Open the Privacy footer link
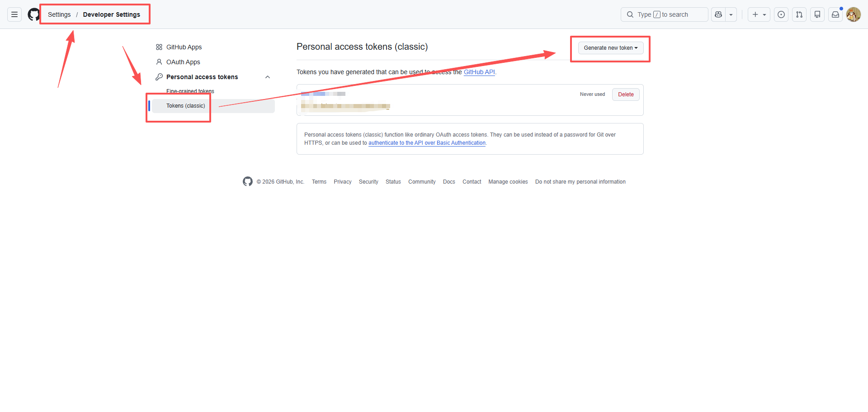The image size is (868, 412). [343, 182]
